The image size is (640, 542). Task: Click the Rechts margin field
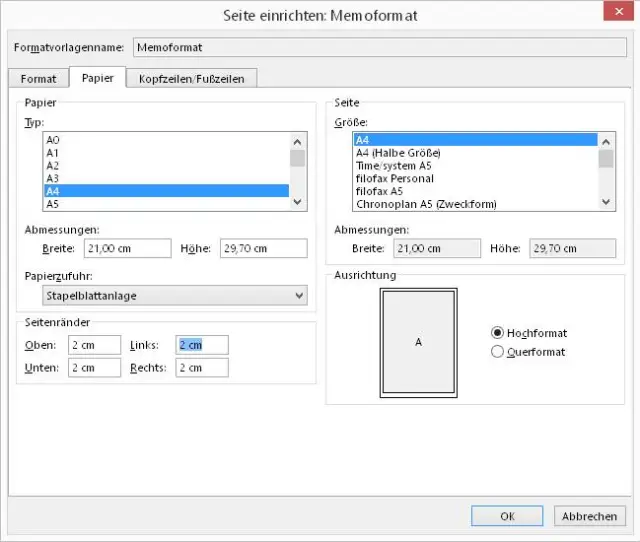[x=201, y=368]
